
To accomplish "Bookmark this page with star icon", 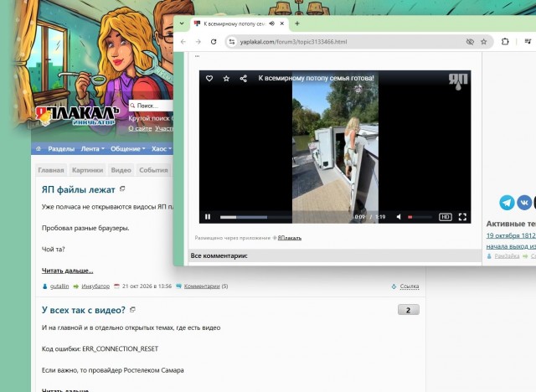I will coord(484,42).
